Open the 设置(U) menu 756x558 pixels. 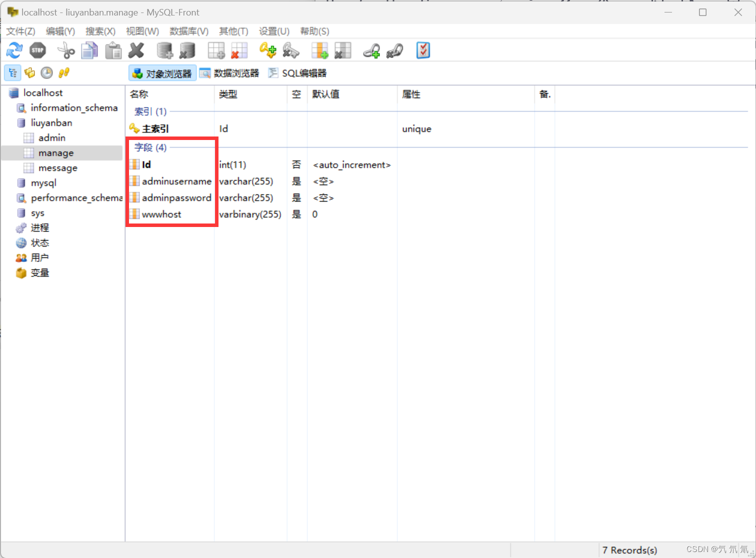(x=274, y=31)
